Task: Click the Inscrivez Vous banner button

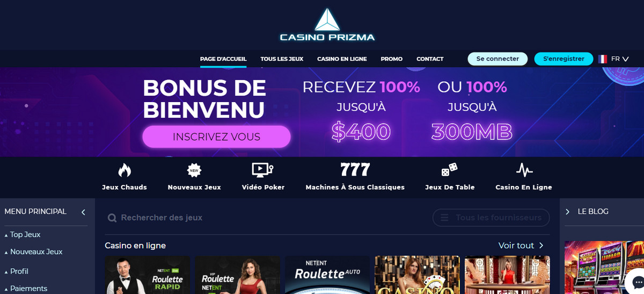Action: 216,137
